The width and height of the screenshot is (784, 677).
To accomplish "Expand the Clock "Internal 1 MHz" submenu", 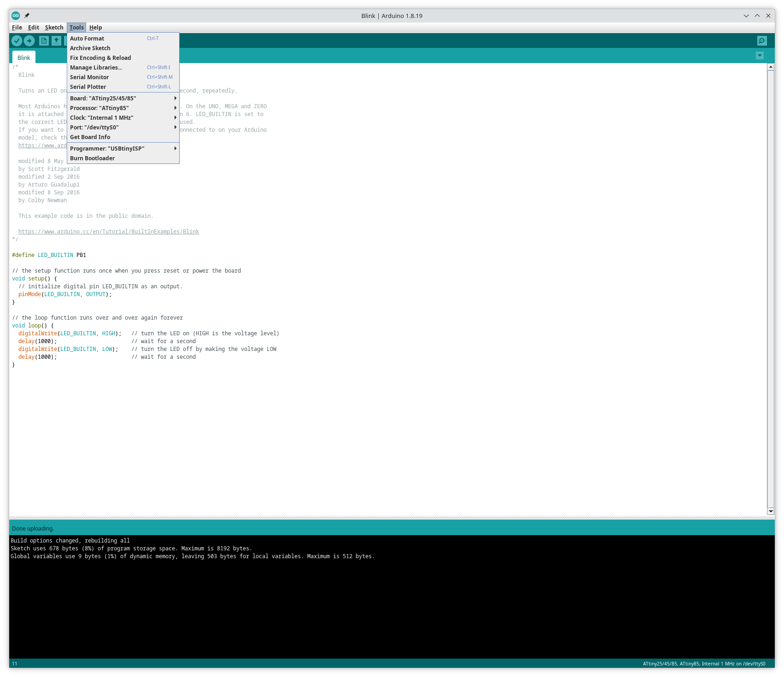I will tap(123, 118).
